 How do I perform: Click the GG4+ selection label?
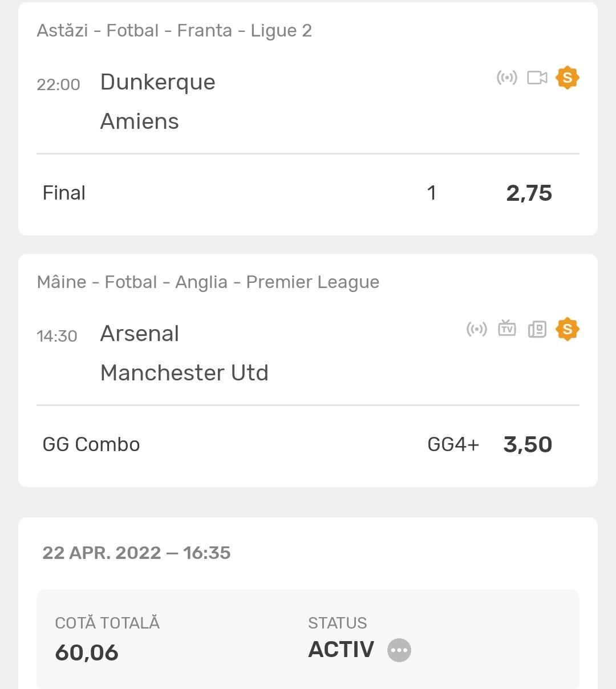(453, 445)
